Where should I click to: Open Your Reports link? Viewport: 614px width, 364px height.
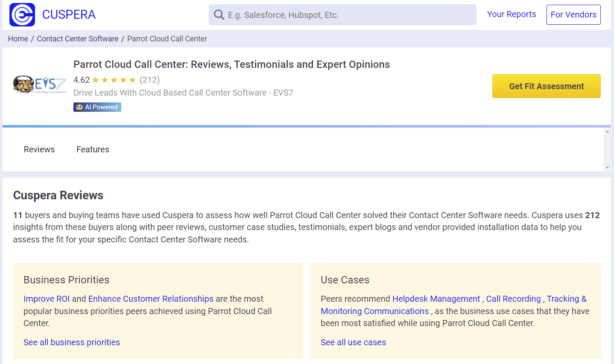(511, 14)
